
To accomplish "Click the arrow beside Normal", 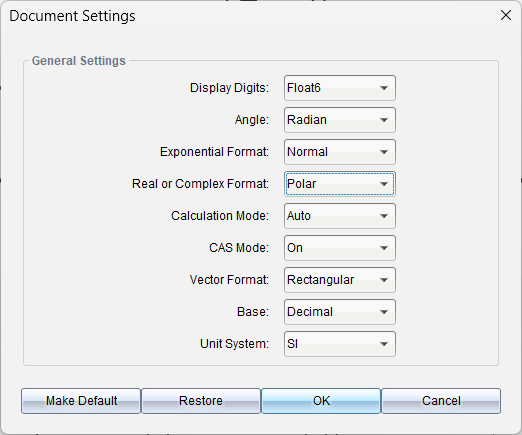I will (x=384, y=152).
